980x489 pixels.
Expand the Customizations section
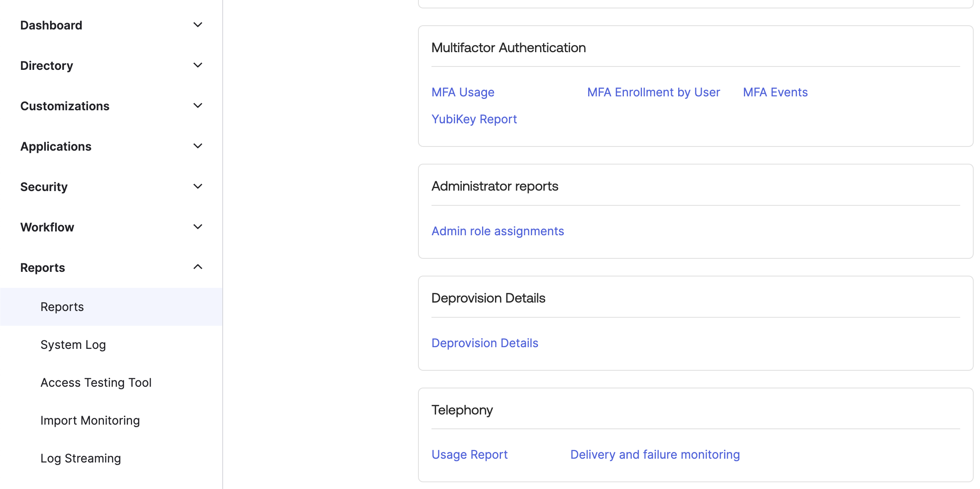(x=197, y=105)
